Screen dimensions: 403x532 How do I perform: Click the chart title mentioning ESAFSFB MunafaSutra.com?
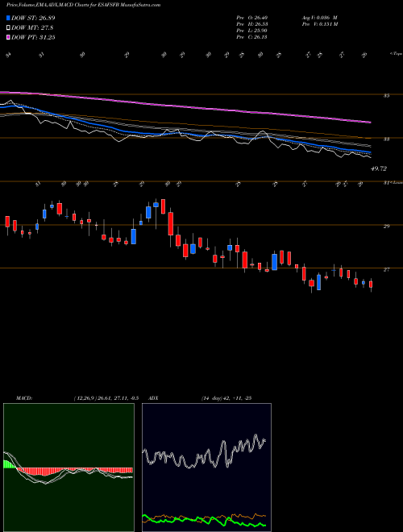point(84,5)
